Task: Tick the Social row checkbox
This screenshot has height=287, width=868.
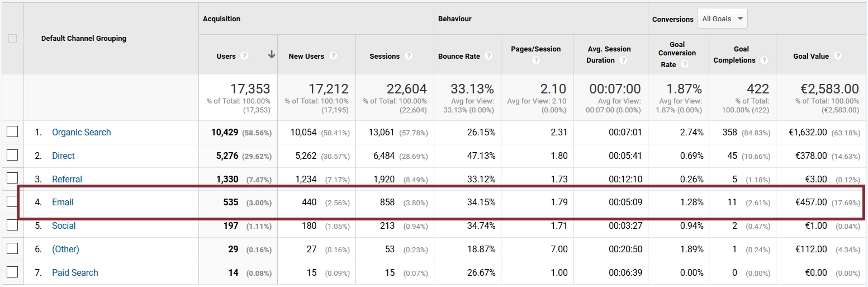Action: tap(12, 225)
